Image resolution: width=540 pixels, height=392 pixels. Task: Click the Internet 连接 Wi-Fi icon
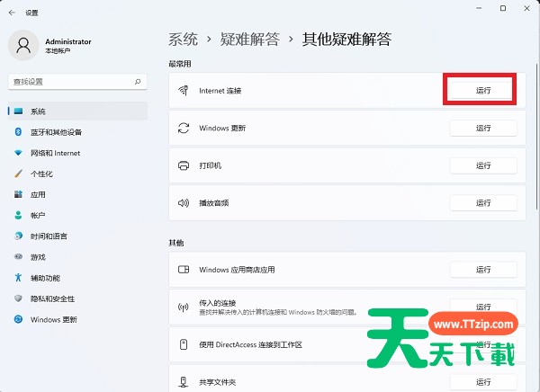tap(184, 91)
